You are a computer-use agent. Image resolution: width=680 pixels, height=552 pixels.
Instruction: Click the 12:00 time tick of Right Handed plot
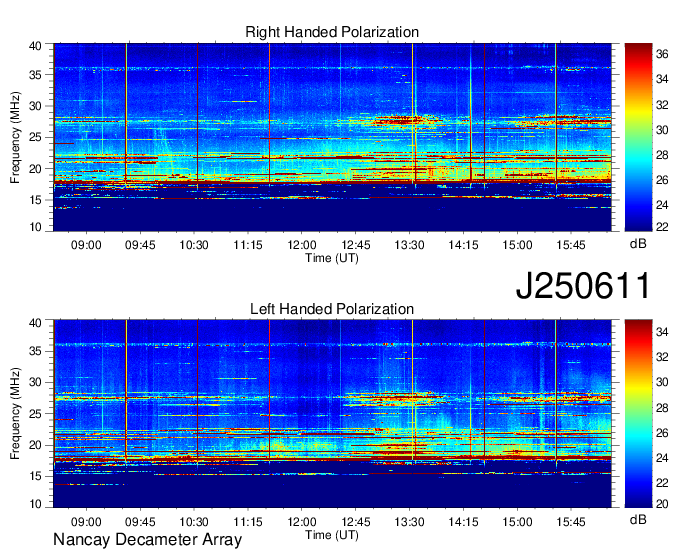[x=302, y=245]
